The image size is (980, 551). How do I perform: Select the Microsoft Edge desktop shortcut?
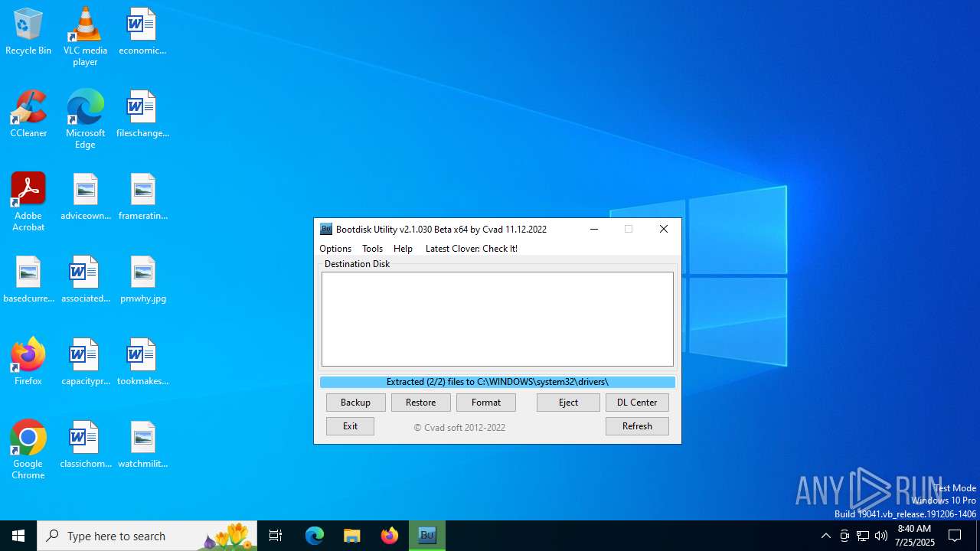pyautogui.click(x=85, y=119)
